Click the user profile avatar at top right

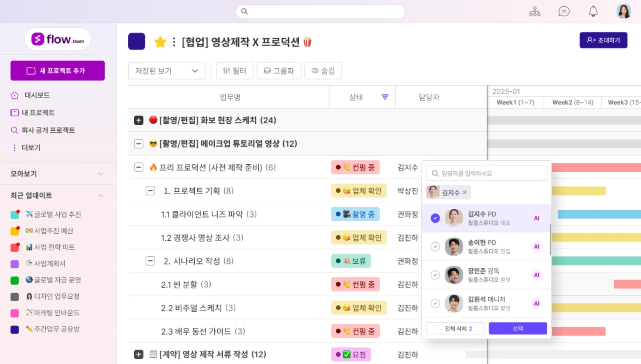(623, 11)
